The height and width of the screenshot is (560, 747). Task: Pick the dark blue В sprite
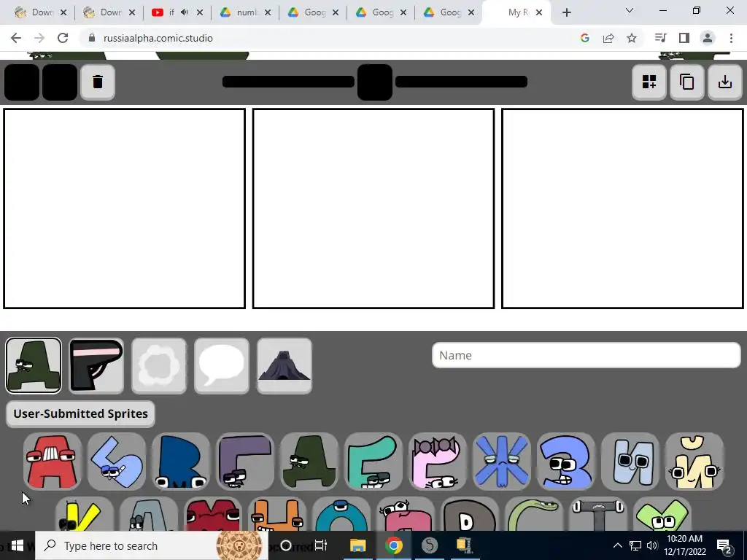tap(181, 461)
